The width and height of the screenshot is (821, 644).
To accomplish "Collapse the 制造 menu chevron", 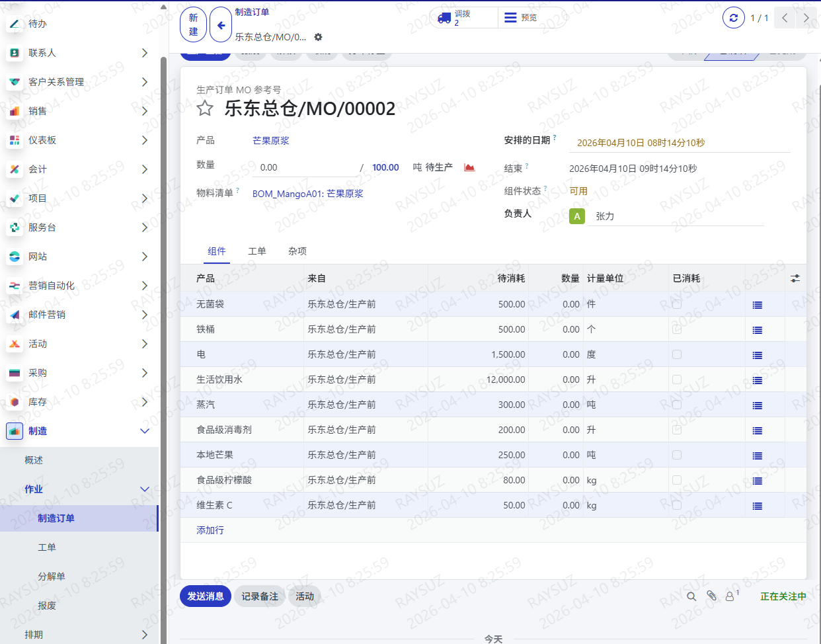I will [x=145, y=431].
